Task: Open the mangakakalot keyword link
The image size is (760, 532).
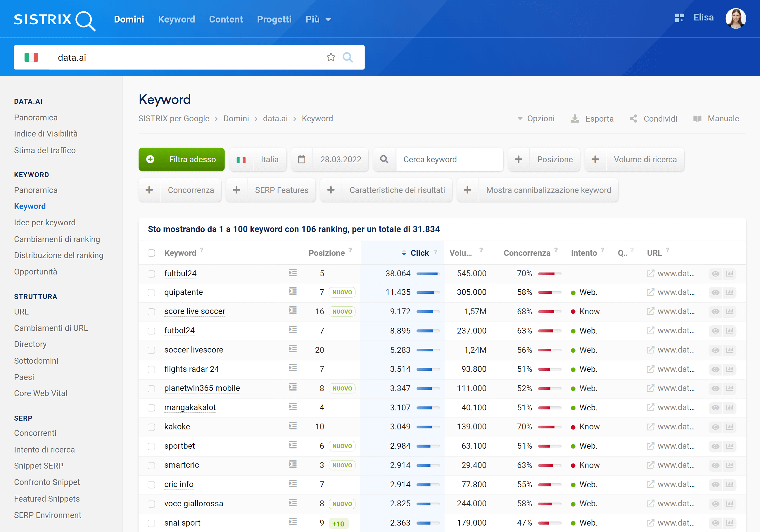Action: 190,407
